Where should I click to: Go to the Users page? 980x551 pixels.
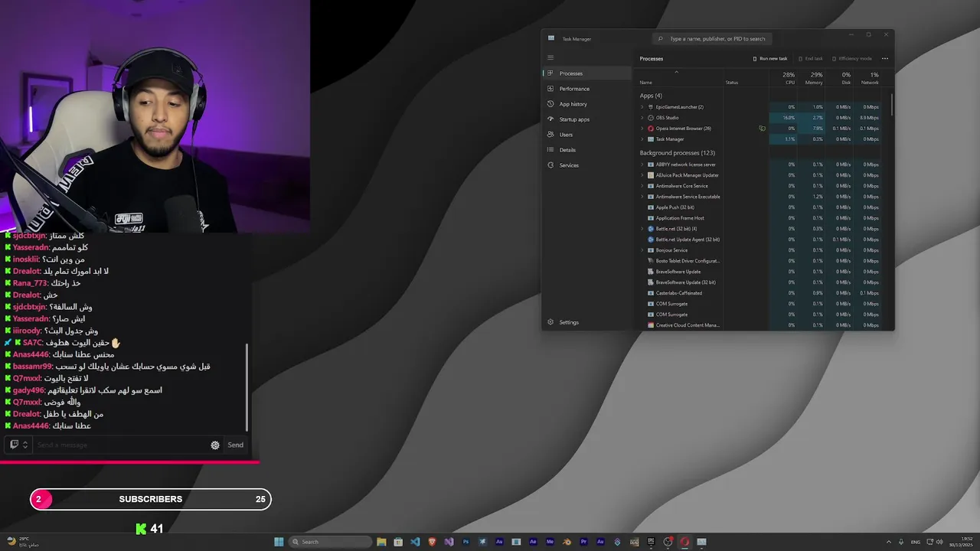pyautogui.click(x=587, y=135)
